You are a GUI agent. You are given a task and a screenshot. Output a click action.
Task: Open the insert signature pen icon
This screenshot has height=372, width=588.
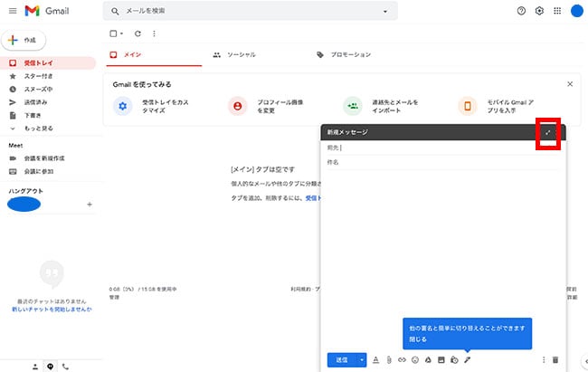coord(468,360)
